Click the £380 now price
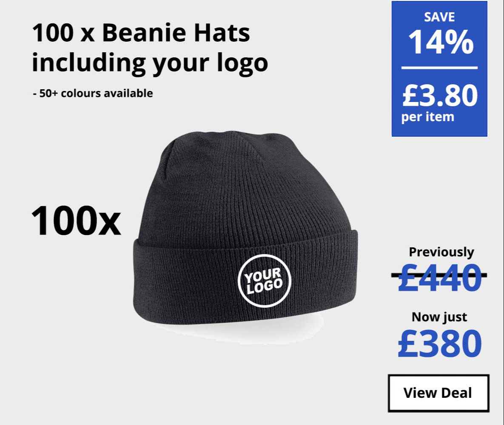The image size is (504, 425). 439,344
